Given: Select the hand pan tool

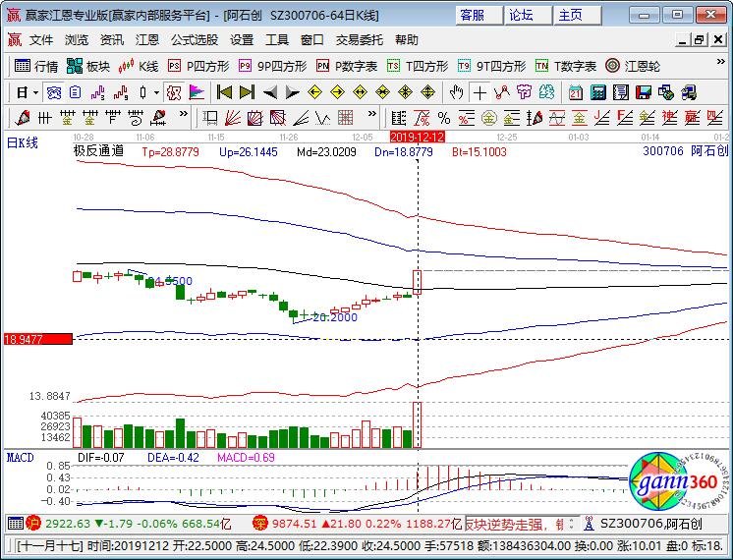Looking at the screenshot, I should coord(456,92).
